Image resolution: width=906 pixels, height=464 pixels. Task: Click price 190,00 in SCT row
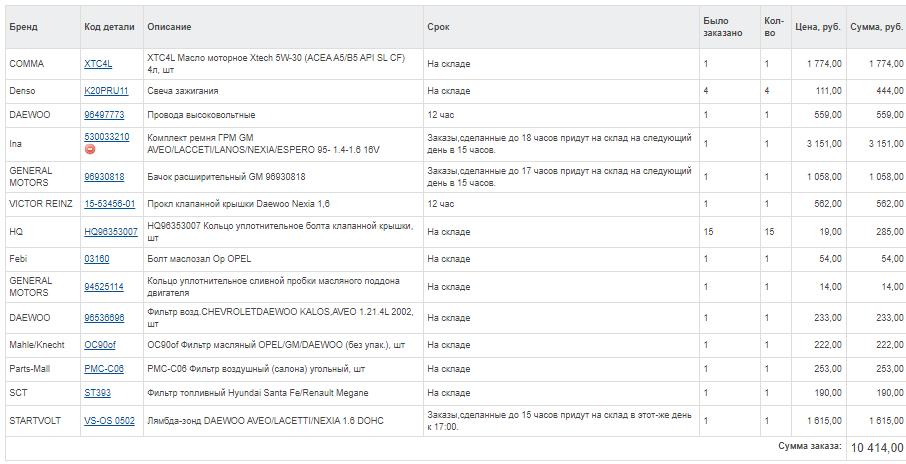tap(829, 393)
